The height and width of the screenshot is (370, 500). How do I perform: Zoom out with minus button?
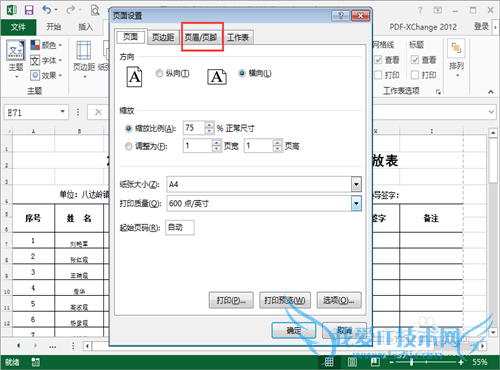pyautogui.click(x=392, y=362)
